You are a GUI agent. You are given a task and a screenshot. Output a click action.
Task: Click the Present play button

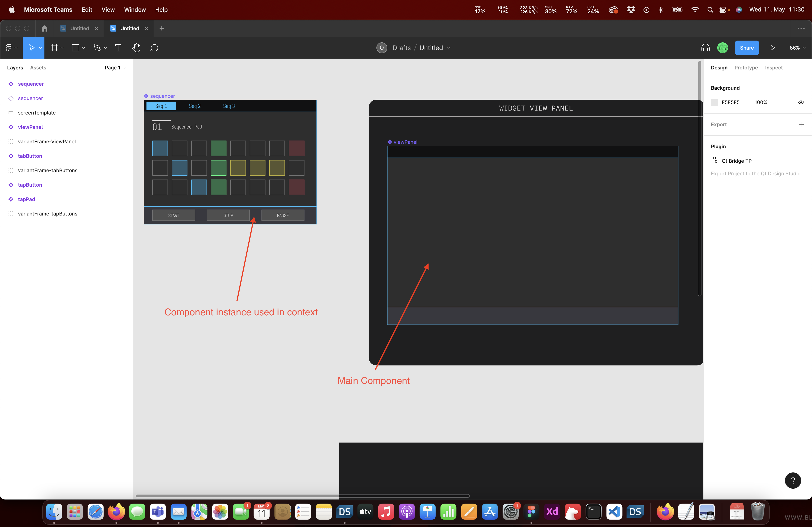pyautogui.click(x=773, y=48)
